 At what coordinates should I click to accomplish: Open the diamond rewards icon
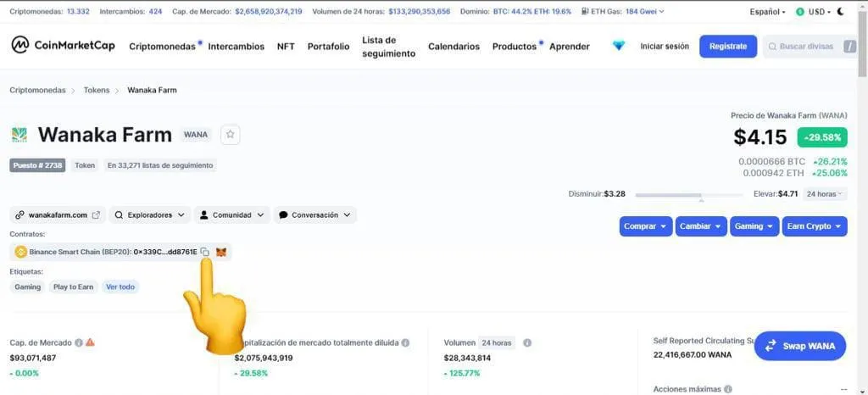(x=618, y=46)
